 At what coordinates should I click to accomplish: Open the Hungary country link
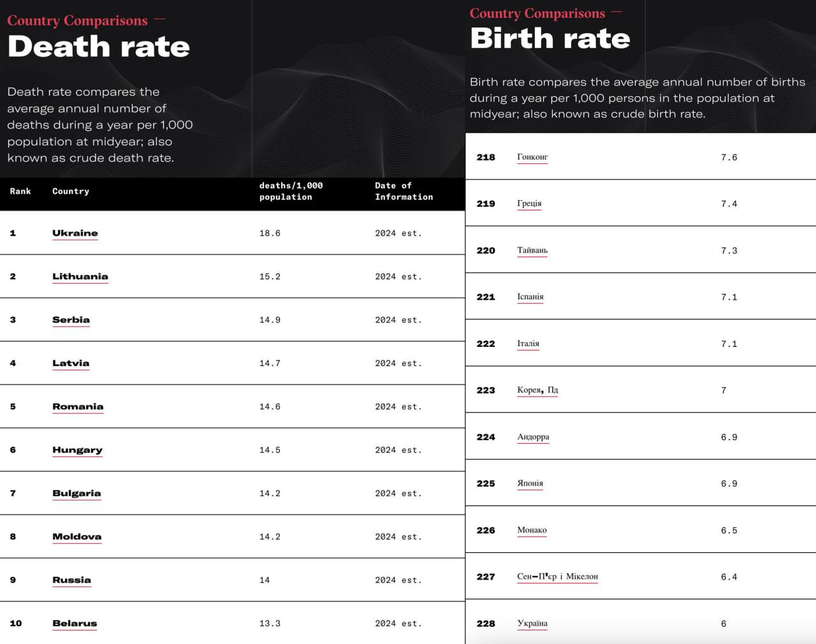tap(77, 450)
